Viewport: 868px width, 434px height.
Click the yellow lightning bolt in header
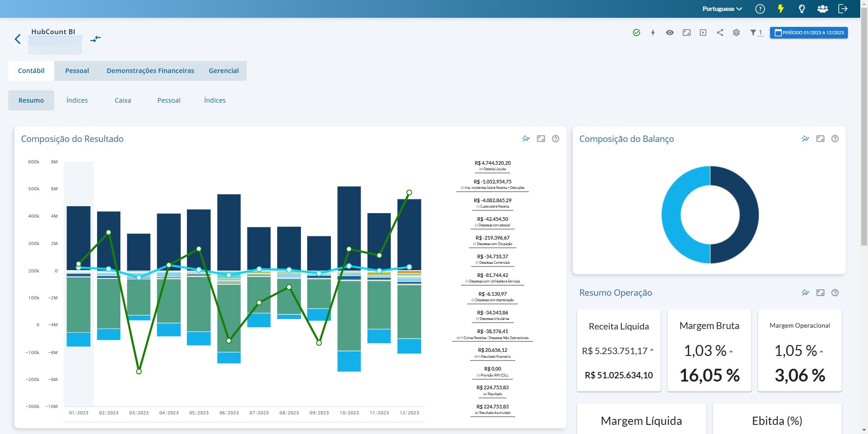pos(780,9)
